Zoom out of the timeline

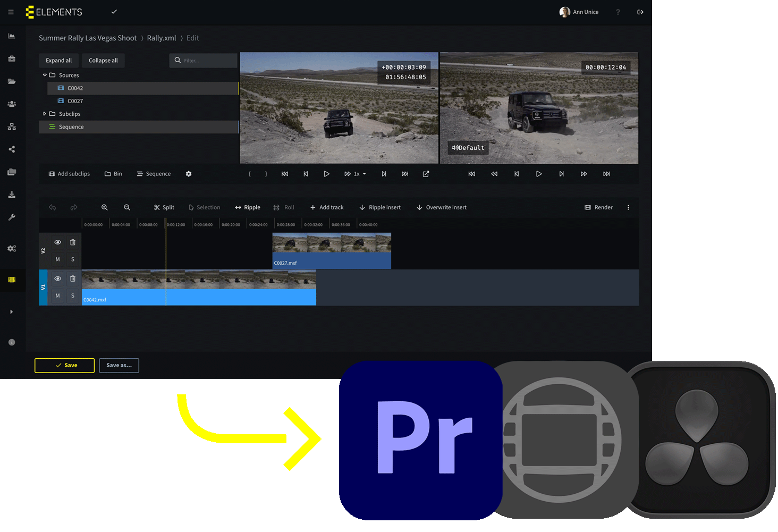[x=127, y=207]
